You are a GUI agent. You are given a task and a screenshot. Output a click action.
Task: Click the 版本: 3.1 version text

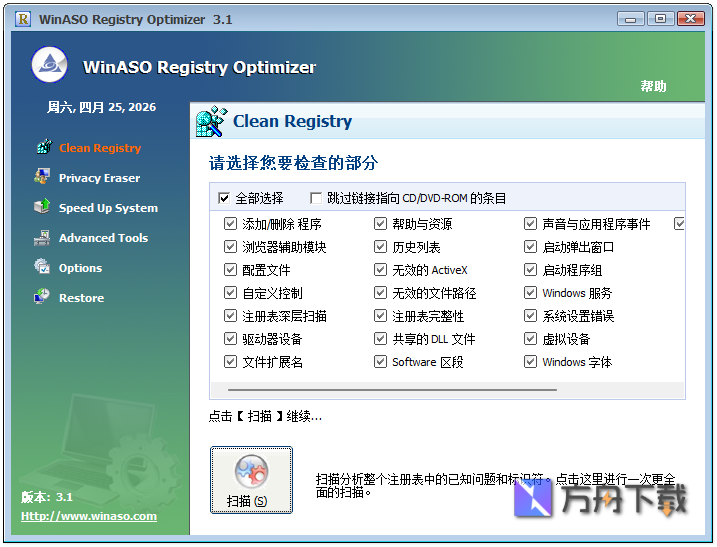tap(47, 497)
